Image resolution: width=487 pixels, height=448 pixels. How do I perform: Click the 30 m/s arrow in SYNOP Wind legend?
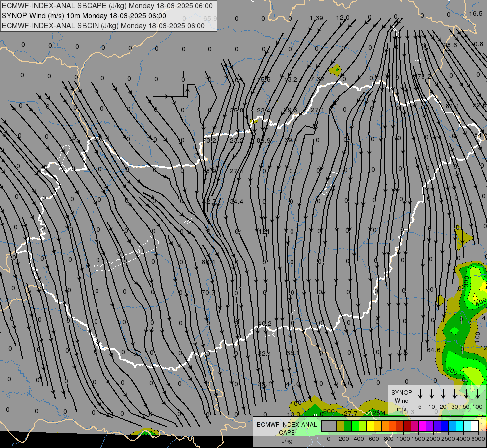(x=454, y=393)
